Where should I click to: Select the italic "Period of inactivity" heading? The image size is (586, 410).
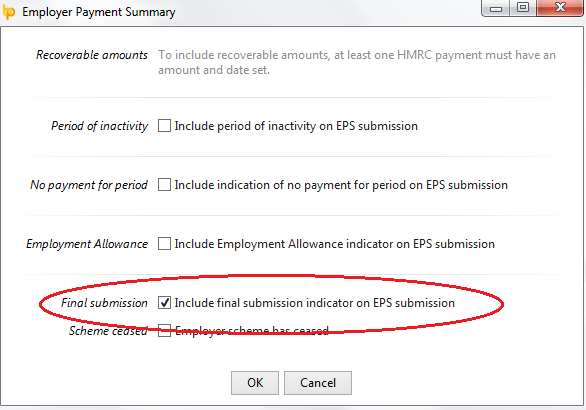pos(99,126)
